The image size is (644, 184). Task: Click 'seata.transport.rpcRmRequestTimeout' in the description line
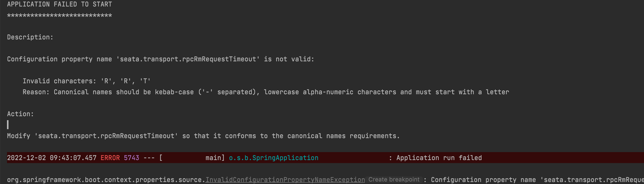click(188, 59)
